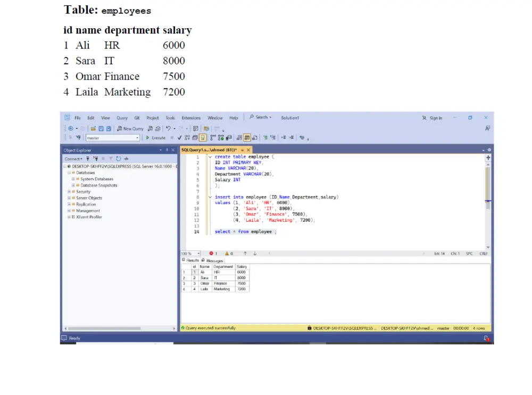Open the Query menu

[x=122, y=118]
